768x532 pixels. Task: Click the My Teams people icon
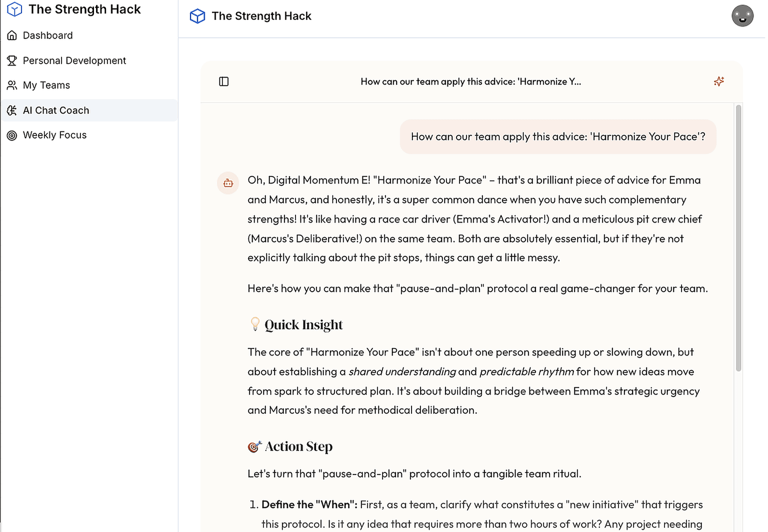(x=12, y=85)
